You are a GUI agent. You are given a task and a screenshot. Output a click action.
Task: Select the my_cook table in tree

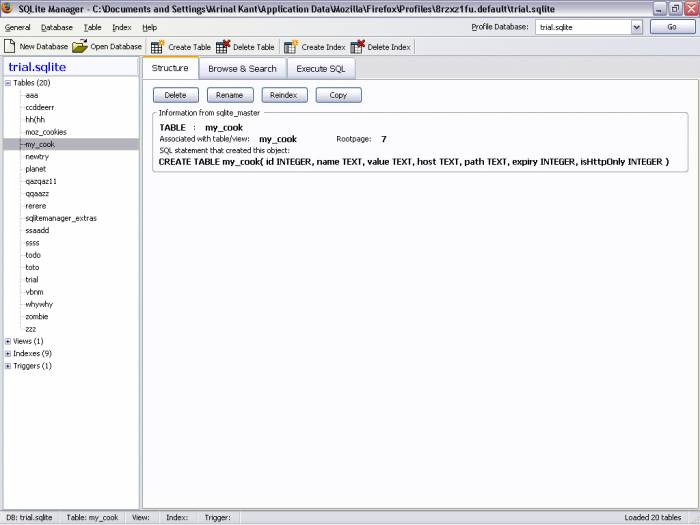pyautogui.click(x=40, y=145)
